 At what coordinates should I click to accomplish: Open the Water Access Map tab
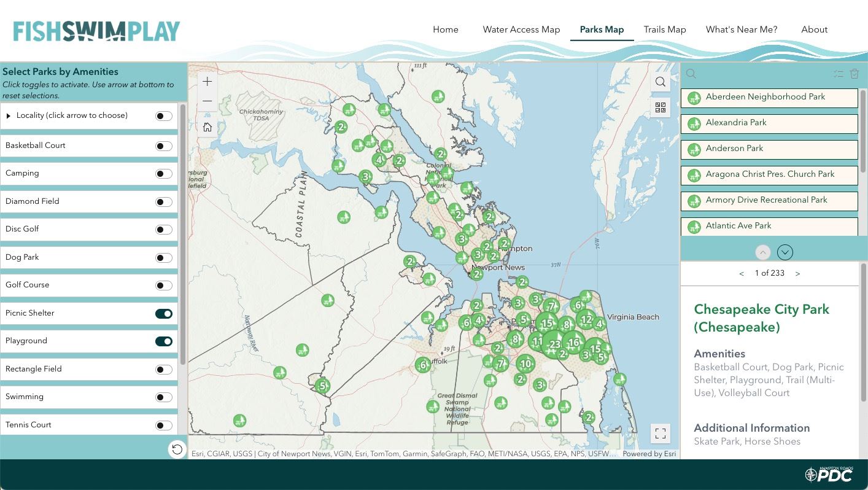(x=521, y=29)
